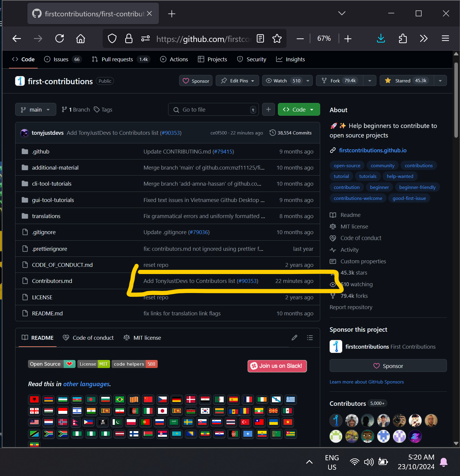Go to the browser home page icon

tap(81, 38)
